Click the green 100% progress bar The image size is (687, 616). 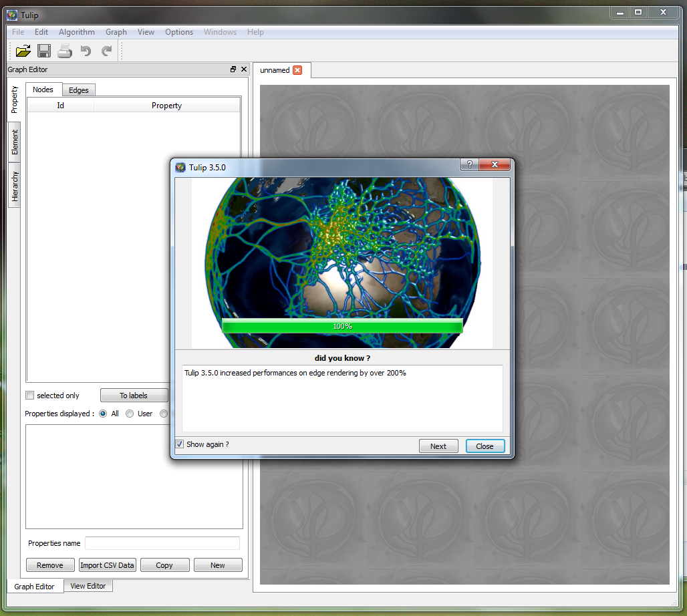tap(342, 326)
